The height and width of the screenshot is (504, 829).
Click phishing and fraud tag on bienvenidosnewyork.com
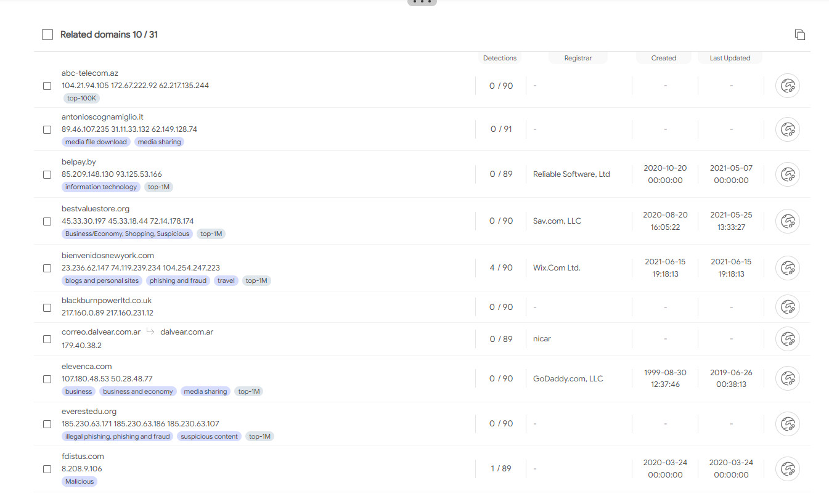point(178,280)
